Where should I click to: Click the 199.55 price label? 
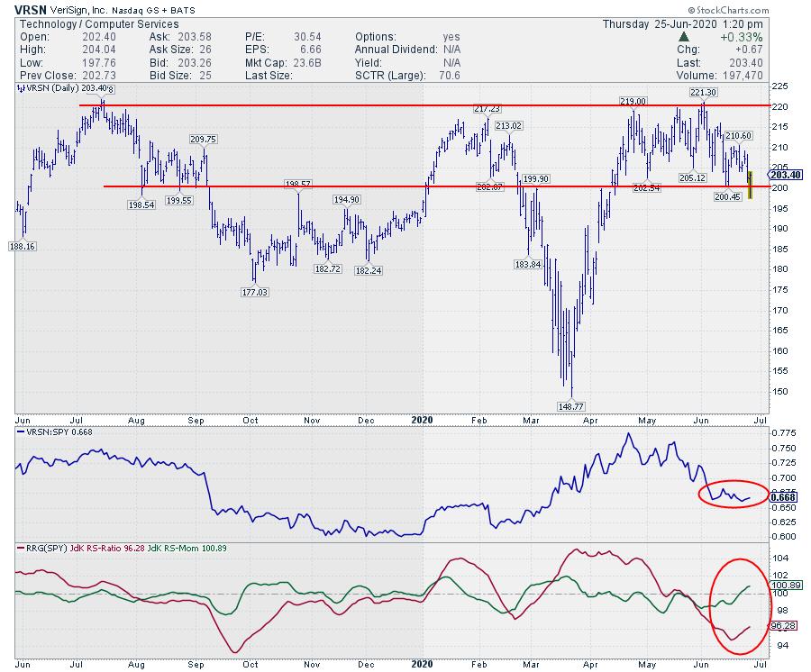point(179,200)
